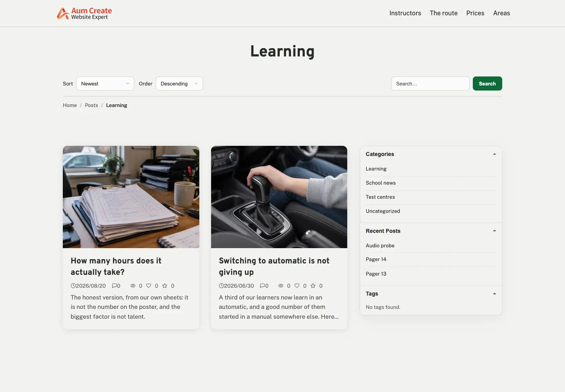Image resolution: width=565 pixels, height=392 pixels.
Task: Open the paperwork stack post thumbnail
Action: click(131, 197)
